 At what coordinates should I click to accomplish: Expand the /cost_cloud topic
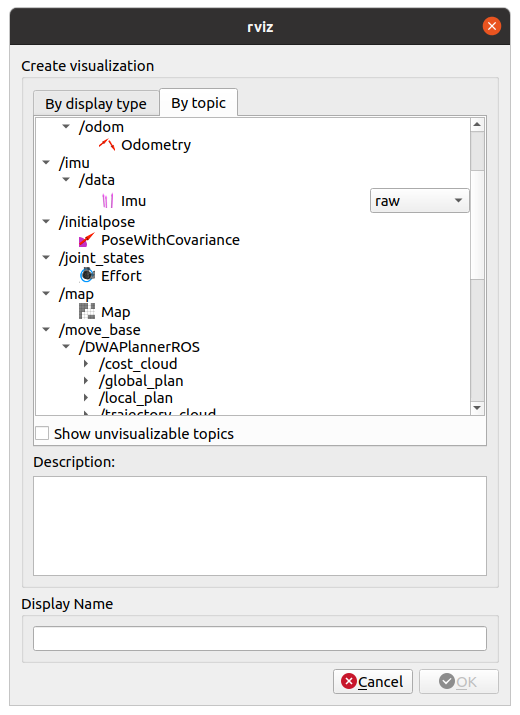(x=86, y=363)
